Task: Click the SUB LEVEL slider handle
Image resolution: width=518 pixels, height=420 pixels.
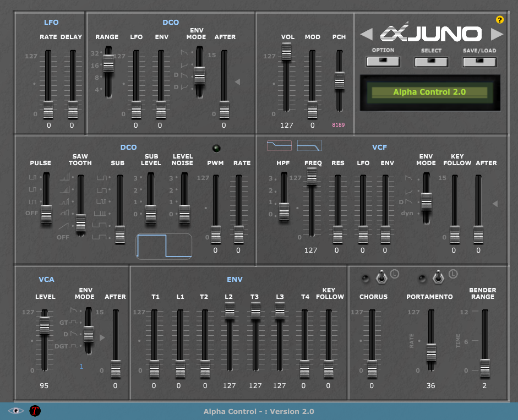Action: coord(151,214)
